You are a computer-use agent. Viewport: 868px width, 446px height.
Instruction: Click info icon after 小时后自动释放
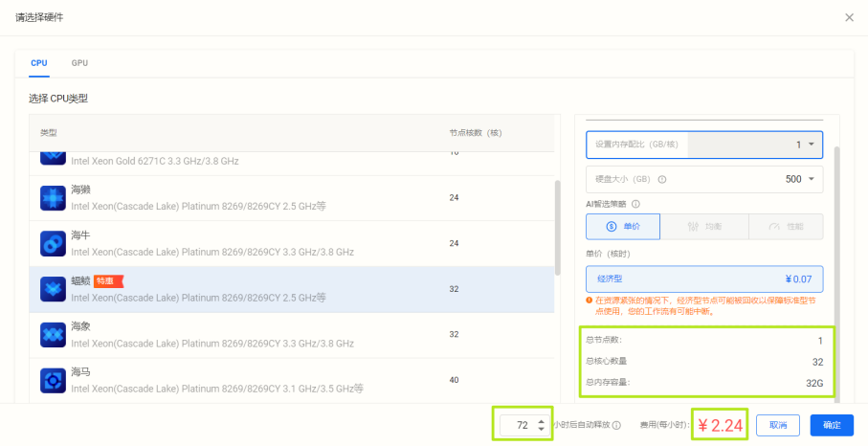616,426
